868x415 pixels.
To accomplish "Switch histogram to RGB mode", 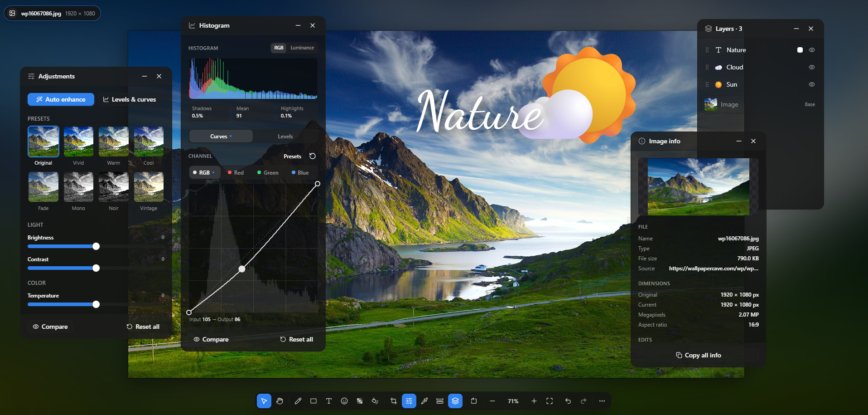I will click(x=279, y=48).
